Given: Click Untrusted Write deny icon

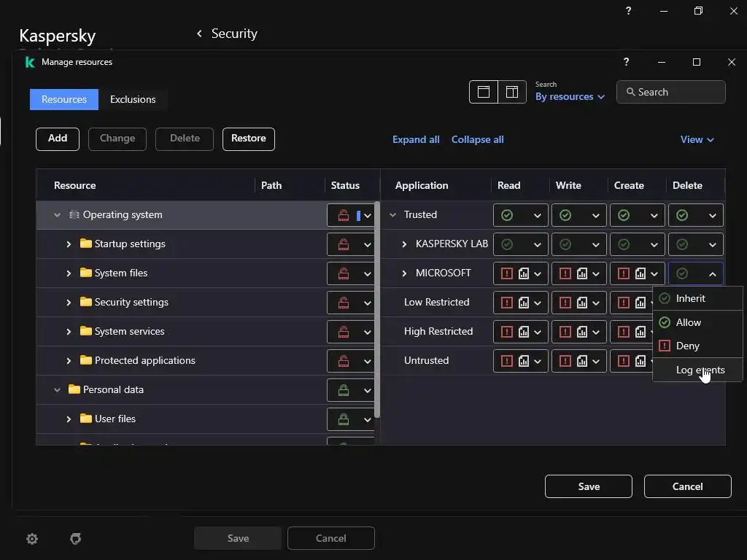Looking at the screenshot, I should click(x=565, y=361).
